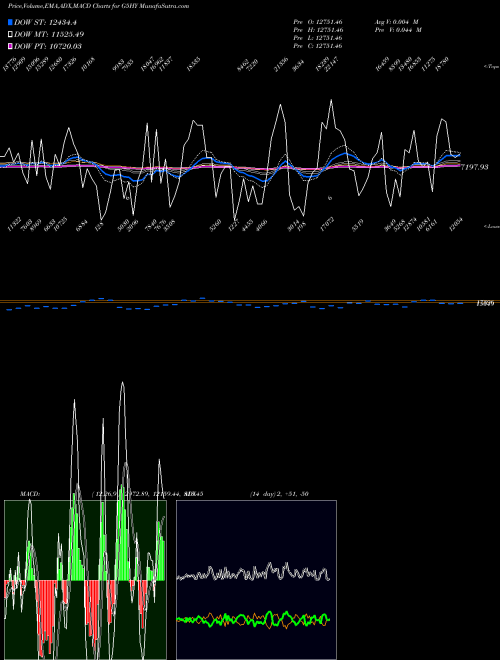Click the 12034 bottom value label
Screen dimensions: 500x660
pyautogui.click(x=456, y=224)
